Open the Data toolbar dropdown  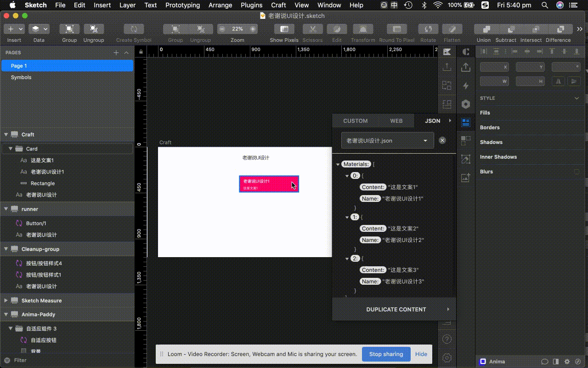click(39, 29)
